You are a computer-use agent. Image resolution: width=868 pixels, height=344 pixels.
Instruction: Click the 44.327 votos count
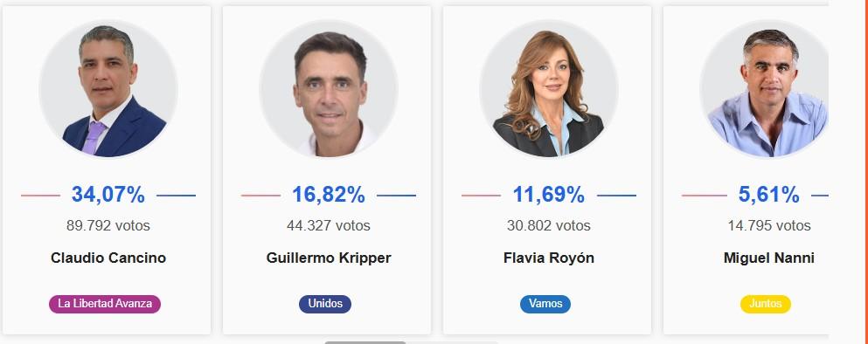[329, 225]
